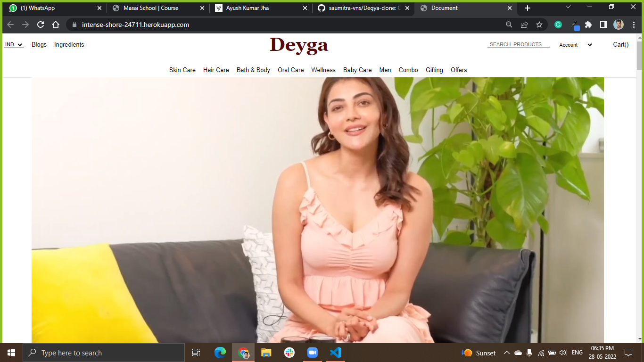Open the Blogs link
Viewport: 644px width, 362px height.
pyautogui.click(x=39, y=44)
